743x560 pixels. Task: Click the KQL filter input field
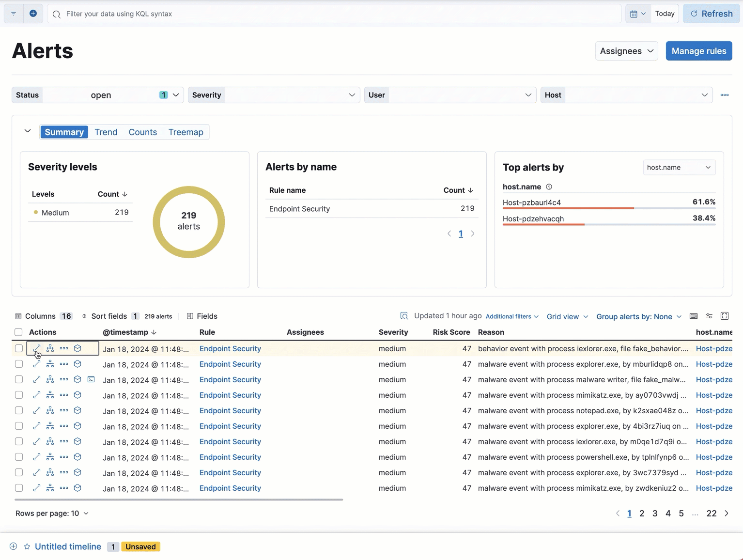(x=334, y=14)
